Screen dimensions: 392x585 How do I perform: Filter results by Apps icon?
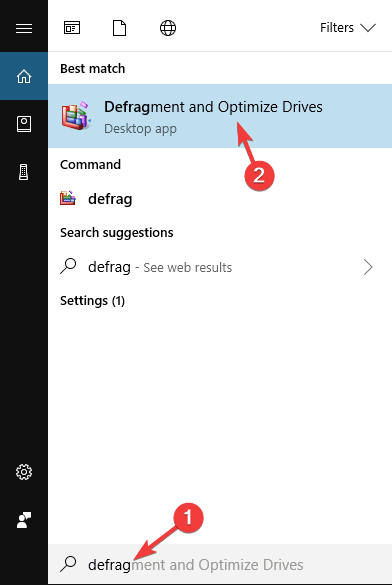[72, 28]
